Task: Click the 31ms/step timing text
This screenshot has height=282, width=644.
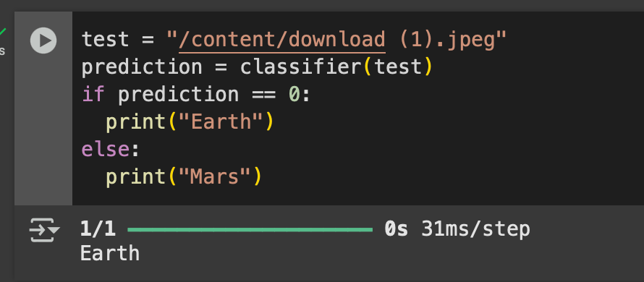Action: point(475,229)
